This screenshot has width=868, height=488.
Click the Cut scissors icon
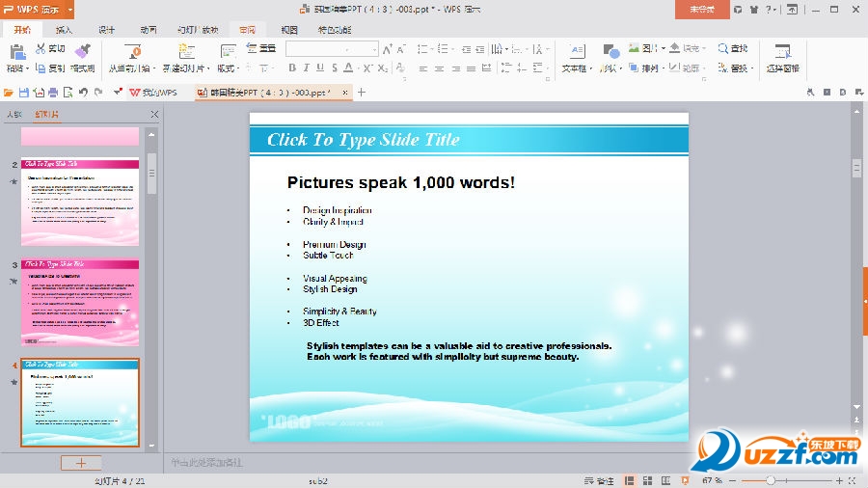41,48
